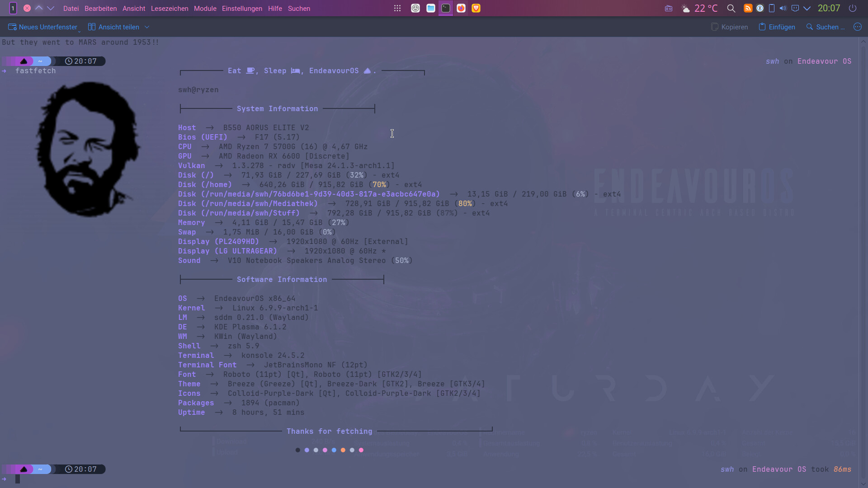The height and width of the screenshot is (488, 868).
Task: Click the 20:07 panel clock
Action: 829,8
